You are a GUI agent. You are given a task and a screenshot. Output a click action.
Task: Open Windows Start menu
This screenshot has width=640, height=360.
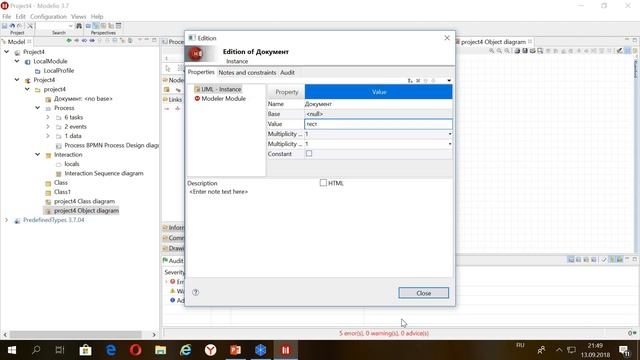11,350
